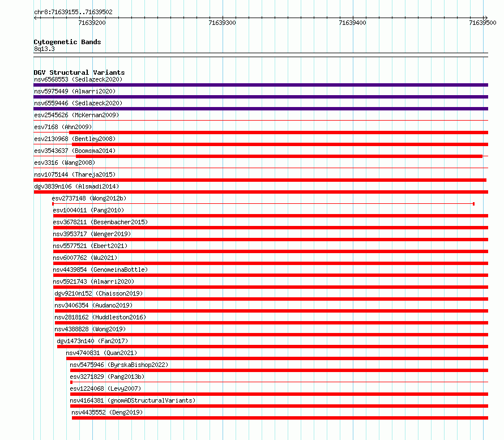The image size is (504, 440).
Task: Click the red bar under esv2130968 (Bentley2008)
Action: click(x=280, y=144)
